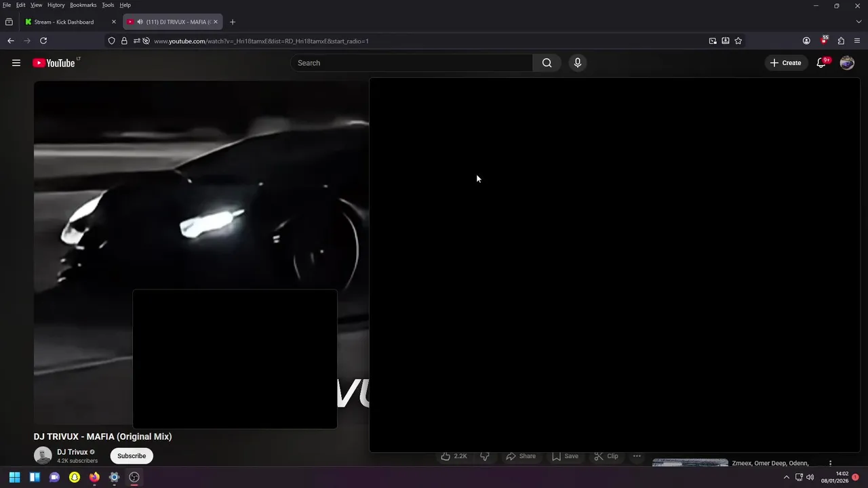Focus the YouTube search field

pos(412,63)
